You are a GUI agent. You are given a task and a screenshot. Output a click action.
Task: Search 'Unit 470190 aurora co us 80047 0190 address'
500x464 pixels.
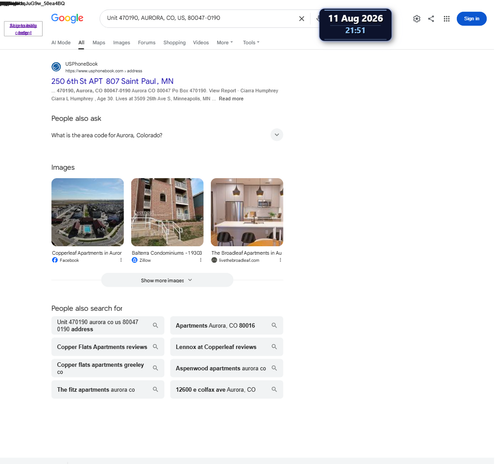(x=108, y=325)
